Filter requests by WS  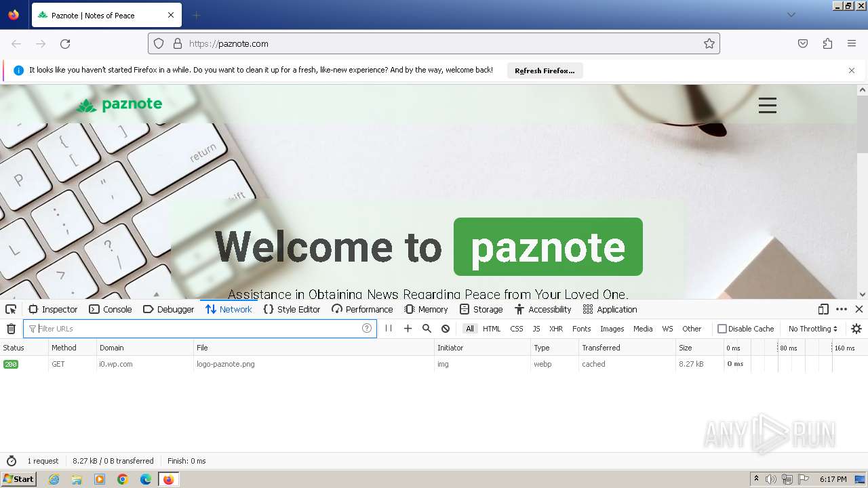(x=667, y=329)
